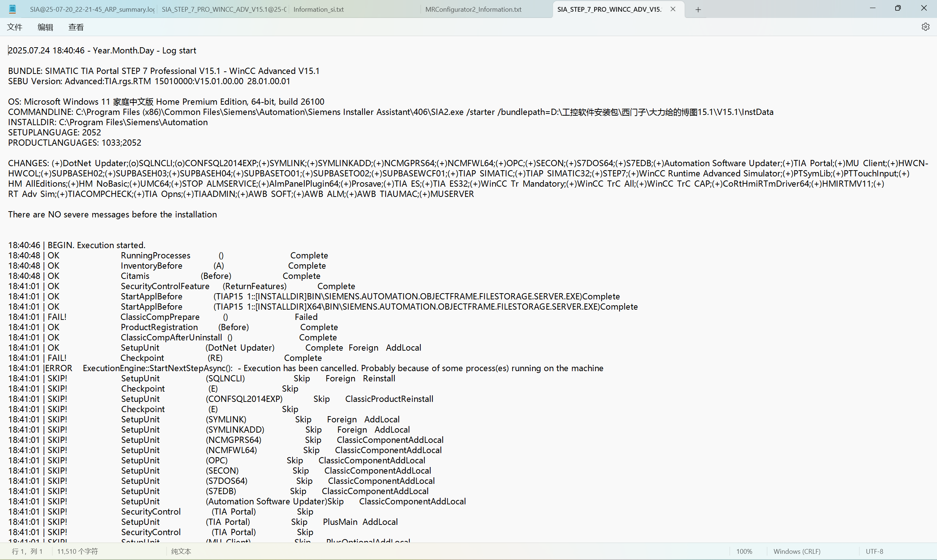Close the active SIA_STEP_7_PRO_WINCC_ADV_V15 tab

pyautogui.click(x=673, y=9)
